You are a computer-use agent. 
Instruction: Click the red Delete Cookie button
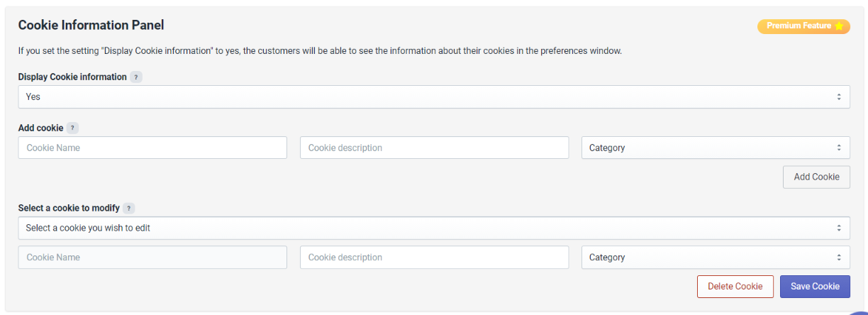click(735, 287)
